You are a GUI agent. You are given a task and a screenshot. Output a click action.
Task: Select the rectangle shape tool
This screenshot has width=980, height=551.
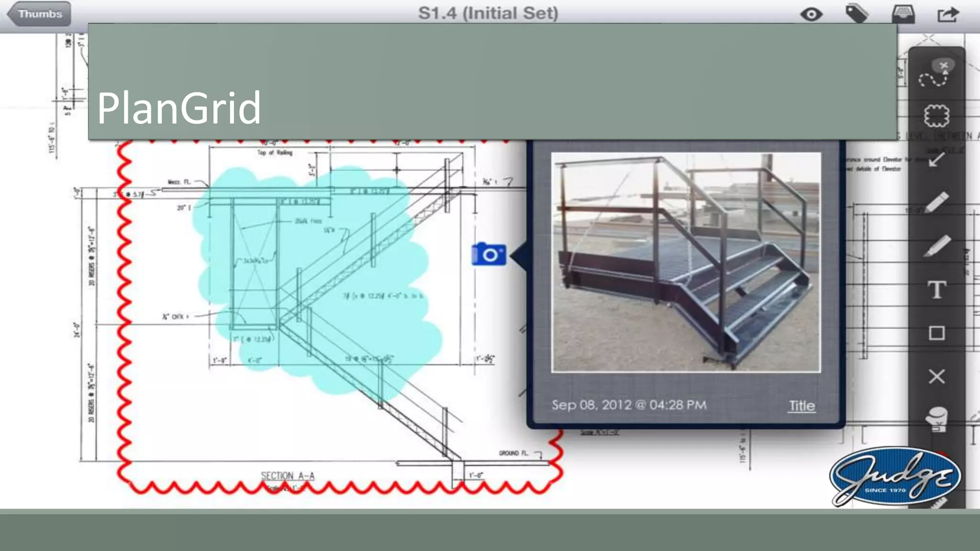click(x=936, y=333)
